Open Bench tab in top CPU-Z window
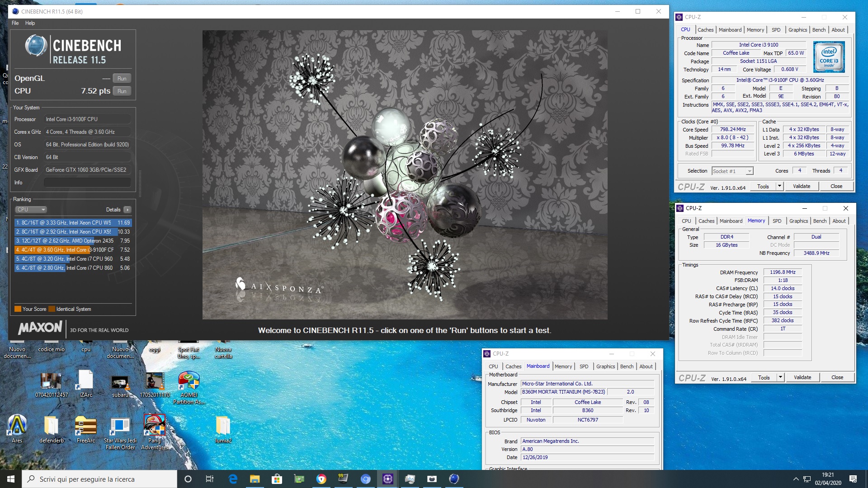The width and height of the screenshot is (868, 488). click(x=819, y=30)
